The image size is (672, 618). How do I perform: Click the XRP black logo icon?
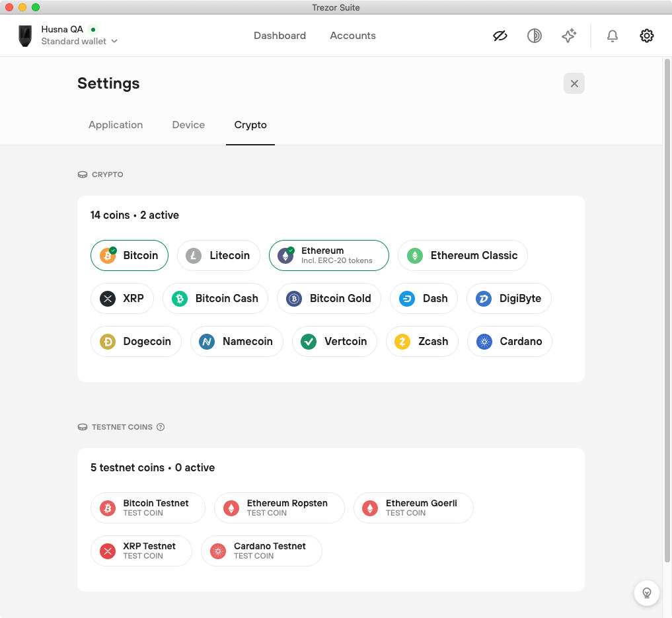coord(108,298)
